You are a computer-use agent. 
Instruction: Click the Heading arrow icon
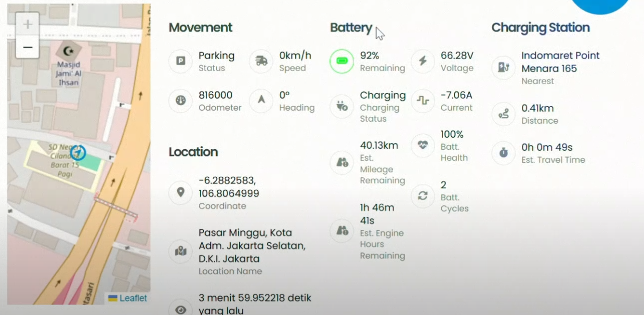point(261,101)
